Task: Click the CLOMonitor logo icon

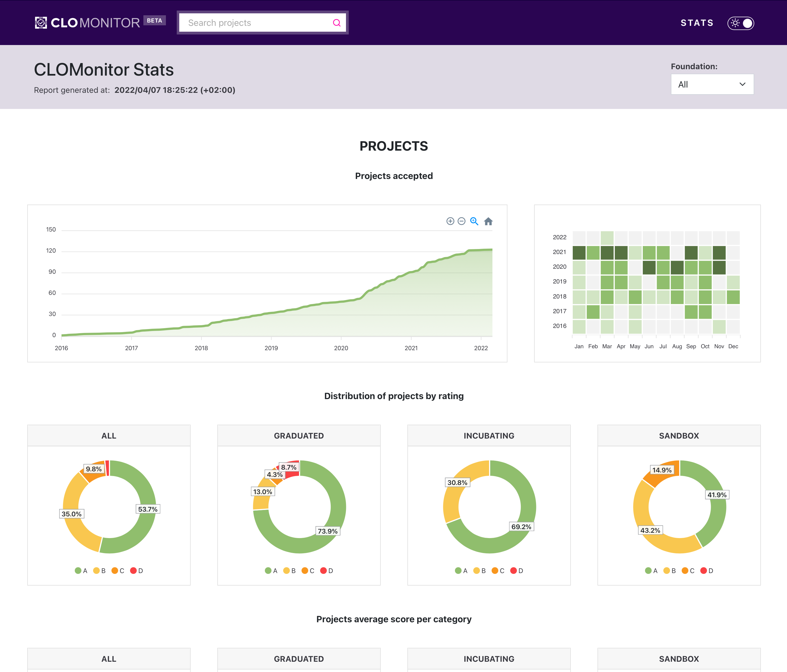Action: 41,23
